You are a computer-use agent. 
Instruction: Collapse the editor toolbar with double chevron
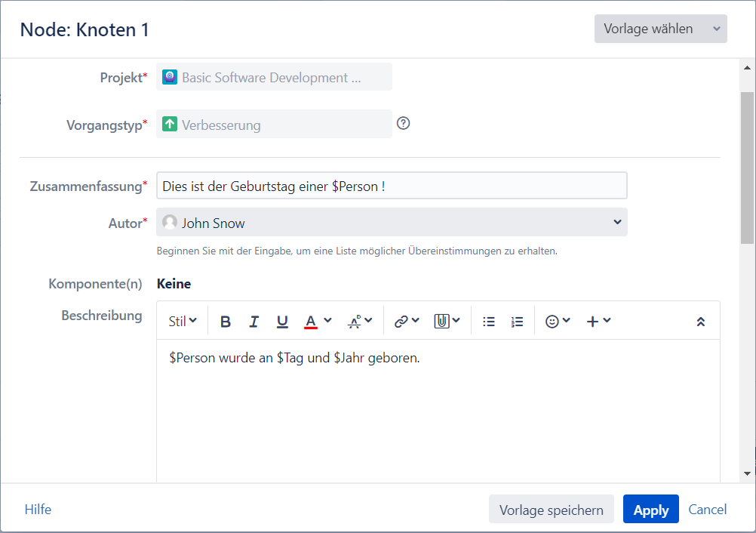click(x=700, y=322)
